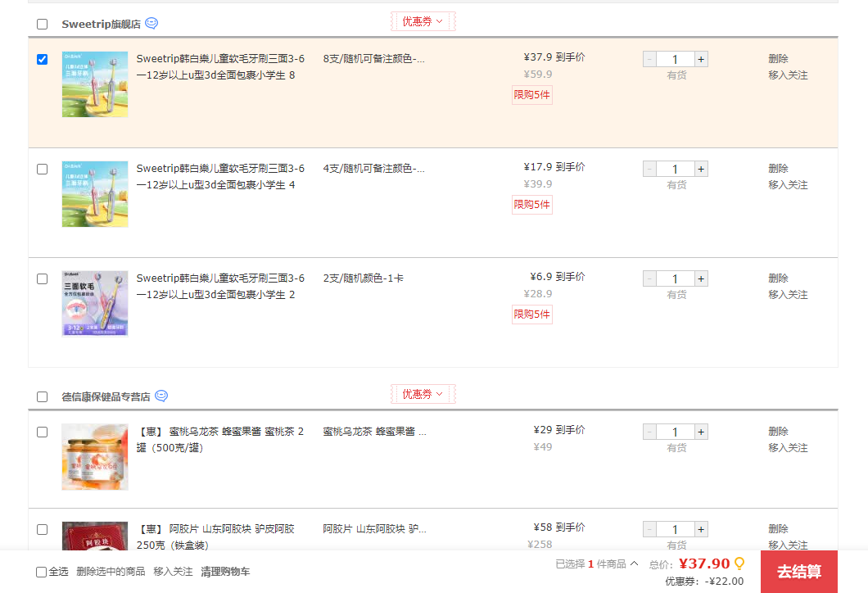The width and height of the screenshot is (868, 593).
Task: Select all items in Sweetrip旗舰店
Action: coord(43,24)
